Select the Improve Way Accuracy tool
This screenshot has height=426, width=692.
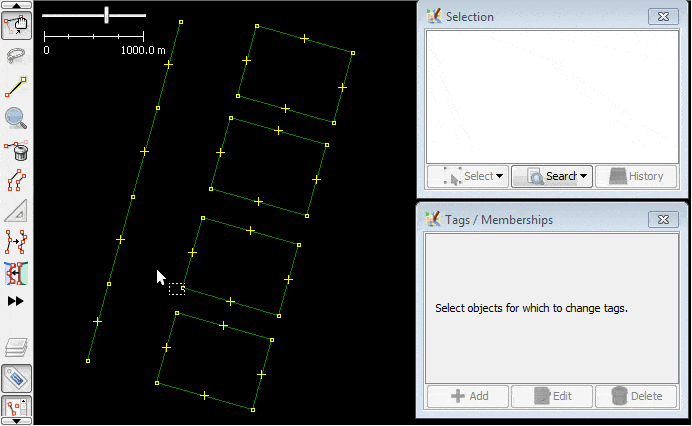pos(16,241)
